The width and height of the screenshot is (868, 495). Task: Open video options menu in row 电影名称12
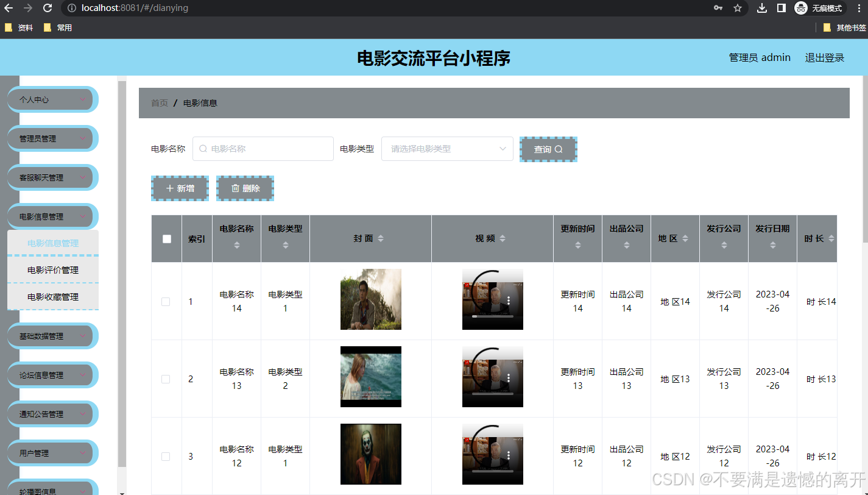[x=509, y=455]
